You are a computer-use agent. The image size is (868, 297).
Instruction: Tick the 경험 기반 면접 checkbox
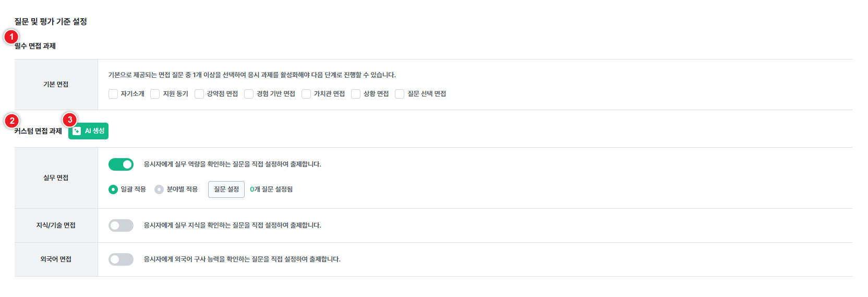click(249, 94)
